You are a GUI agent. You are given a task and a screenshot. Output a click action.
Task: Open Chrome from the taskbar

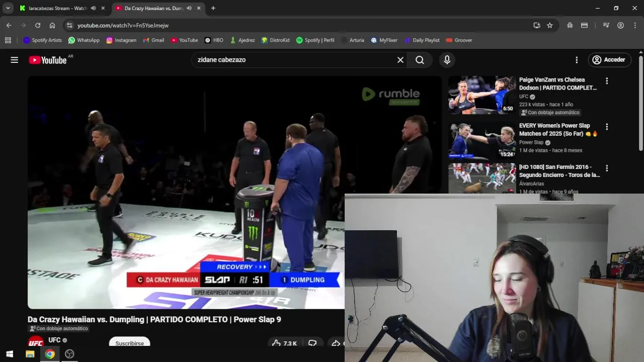50,354
